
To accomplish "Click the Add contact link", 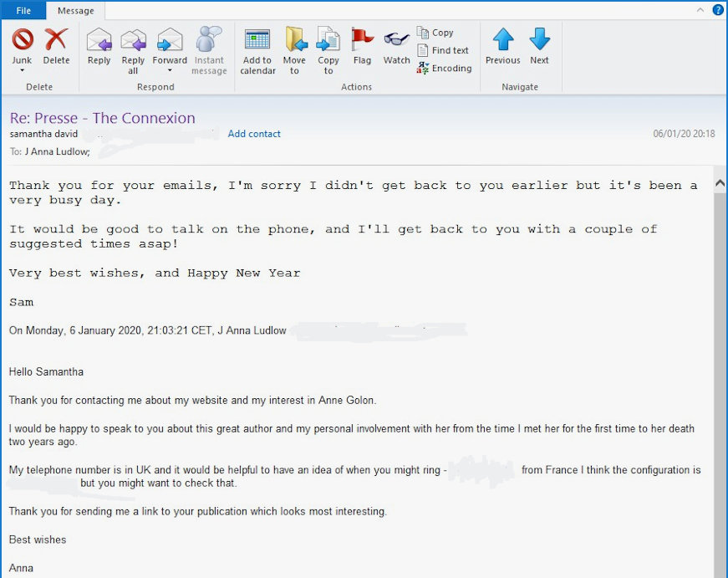I will (x=254, y=134).
